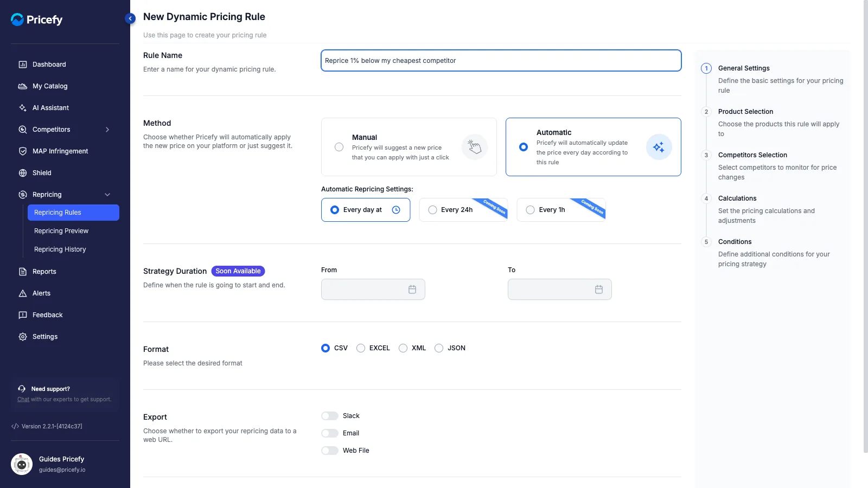Click the Automatic method sparkle icon
Image resolution: width=868 pixels, height=488 pixels.
659,147
